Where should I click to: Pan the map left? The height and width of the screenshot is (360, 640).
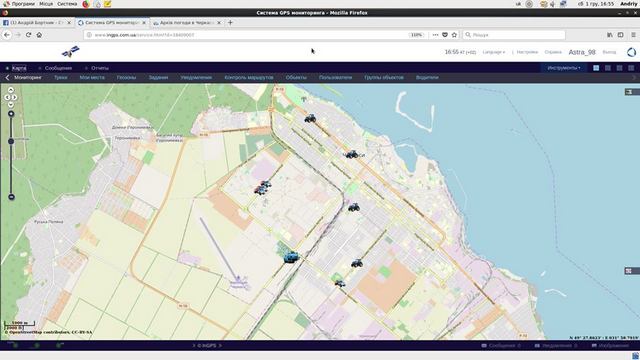pyautogui.click(x=7, y=98)
